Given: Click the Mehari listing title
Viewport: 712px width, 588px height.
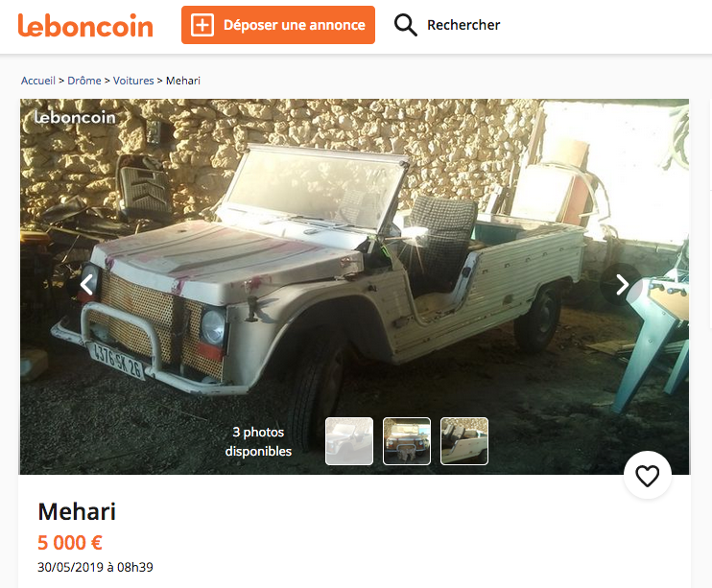Looking at the screenshot, I should (x=77, y=511).
